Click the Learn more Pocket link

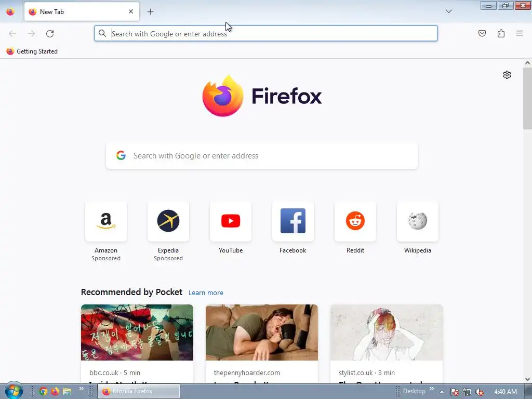[206, 292]
